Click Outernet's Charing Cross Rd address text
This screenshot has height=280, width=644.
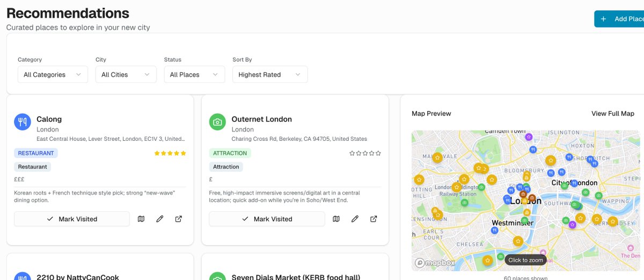299,139
